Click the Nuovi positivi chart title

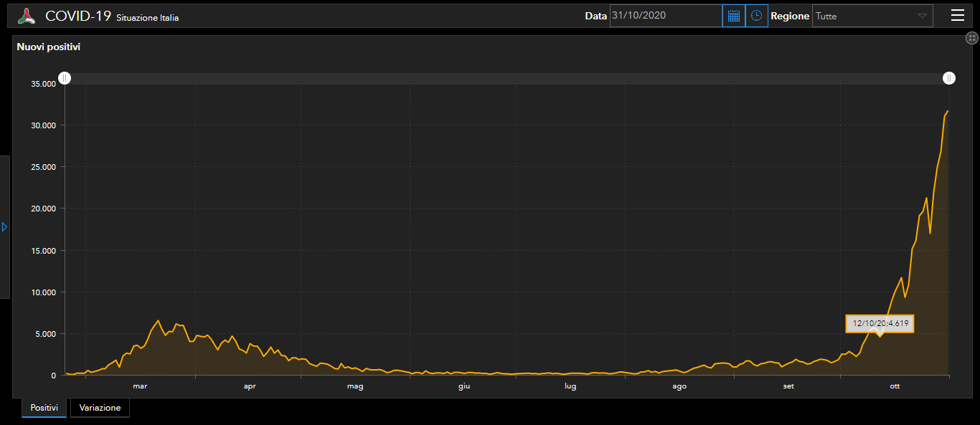coord(48,47)
